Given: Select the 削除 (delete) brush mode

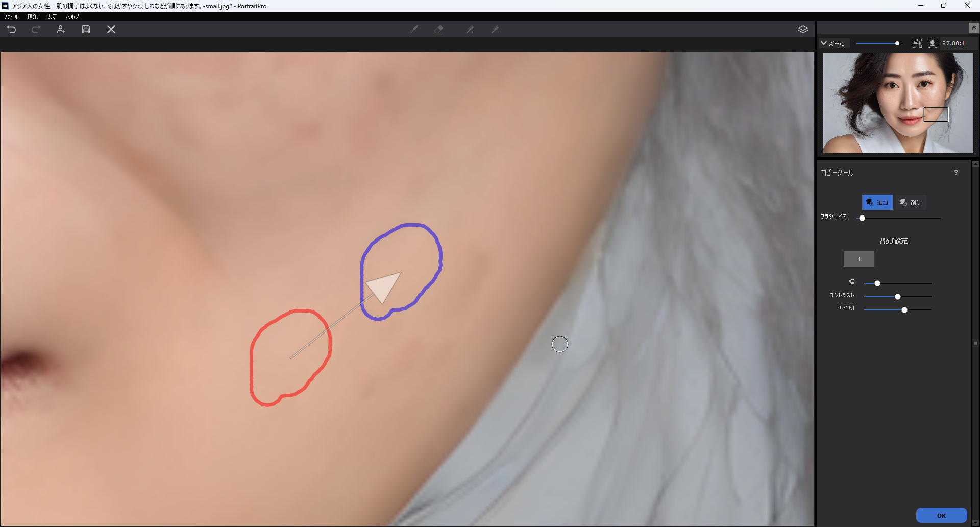Looking at the screenshot, I should pyautogui.click(x=911, y=202).
